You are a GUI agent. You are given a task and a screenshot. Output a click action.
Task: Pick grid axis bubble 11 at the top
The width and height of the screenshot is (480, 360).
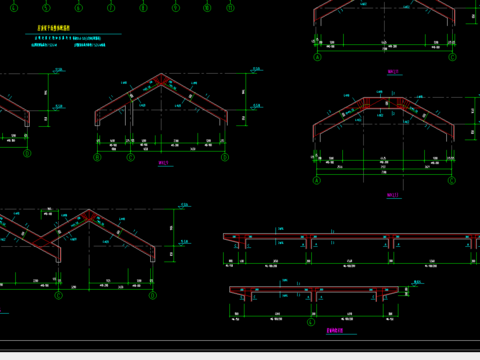click(x=230, y=8)
